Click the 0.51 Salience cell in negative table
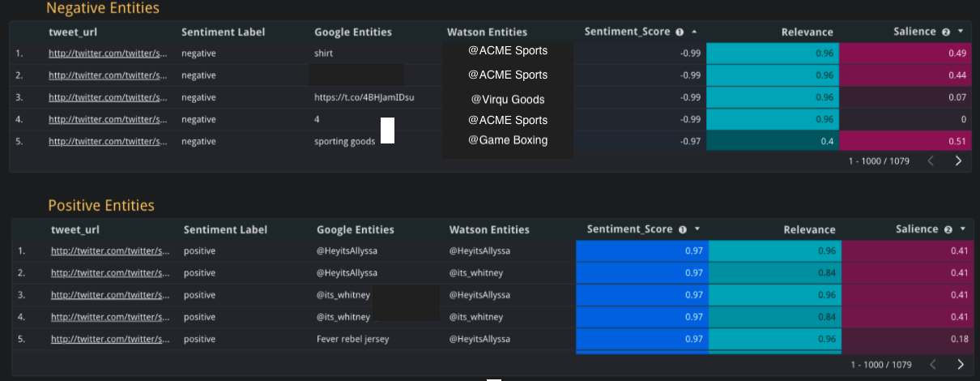 click(x=904, y=141)
